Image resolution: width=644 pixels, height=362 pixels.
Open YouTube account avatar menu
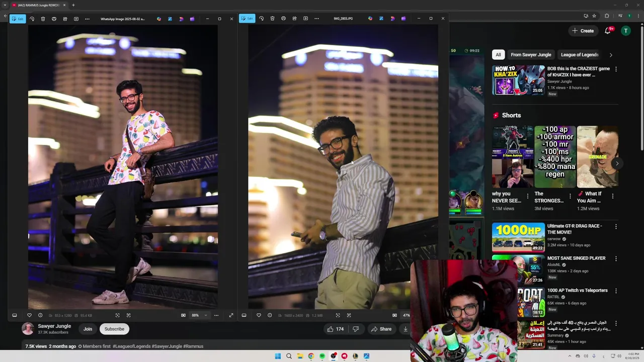click(x=626, y=31)
